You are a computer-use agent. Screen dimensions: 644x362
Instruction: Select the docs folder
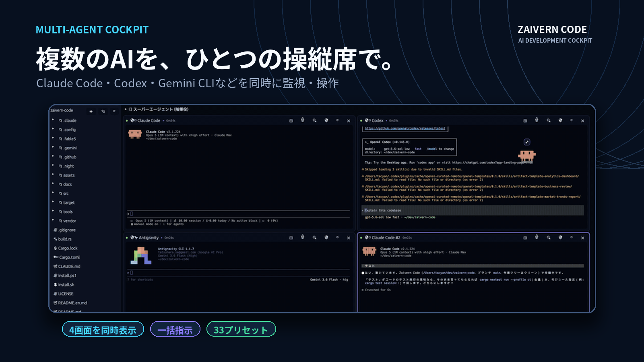[x=65, y=184]
